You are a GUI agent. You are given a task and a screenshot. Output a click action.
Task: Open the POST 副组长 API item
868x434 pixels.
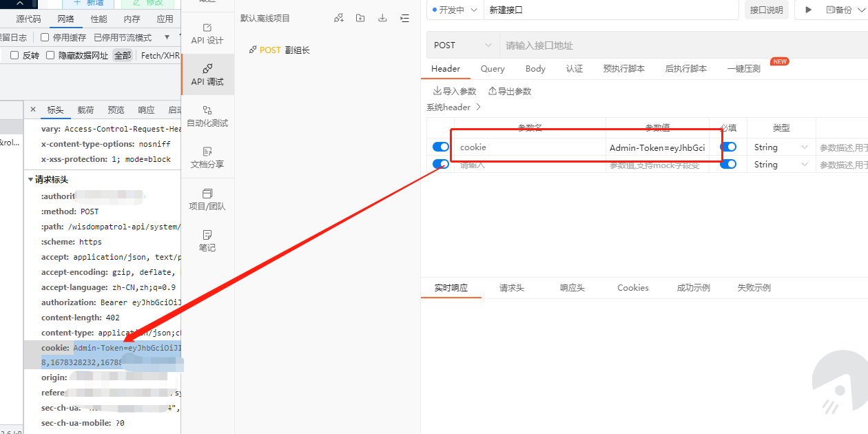coord(279,50)
